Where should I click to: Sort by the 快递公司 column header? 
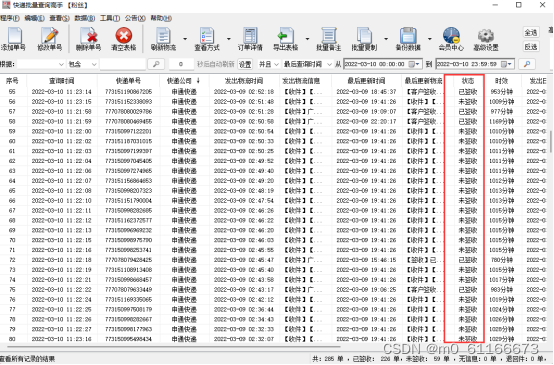[183, 81]
